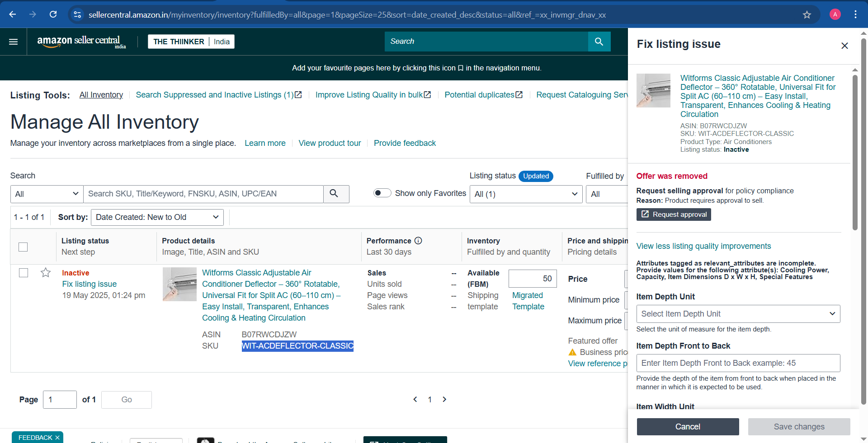Image resolution: width=868 pixels, height=443 pixels.
Task: Click the Amazon Seller Central logo
Action: (81, 42)
